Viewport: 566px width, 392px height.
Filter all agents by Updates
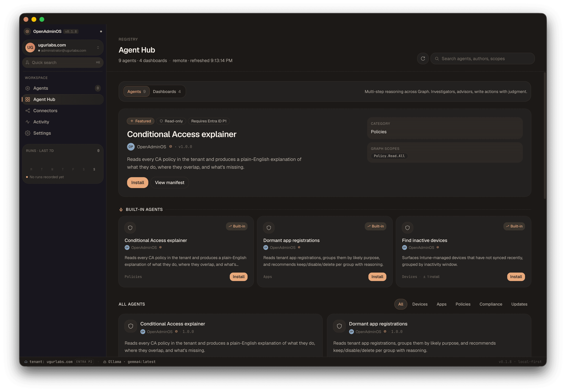tap(519, 304)
